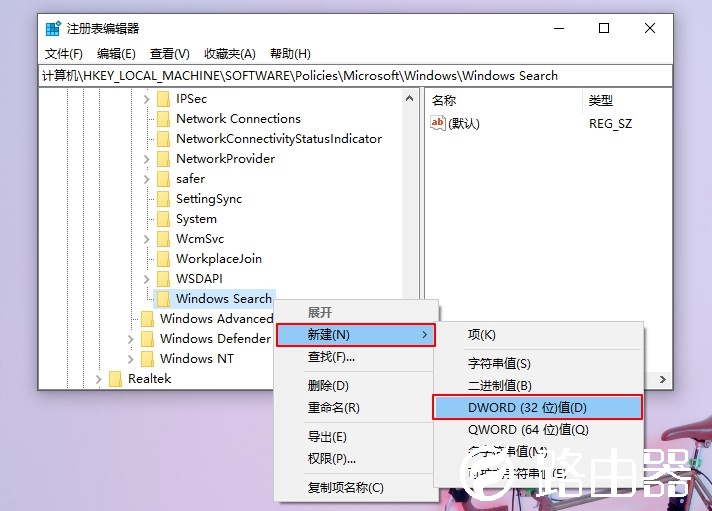Choose 复制项名称(C) in the context menu
Screen dimensions: 712x511
click(356, 488)
